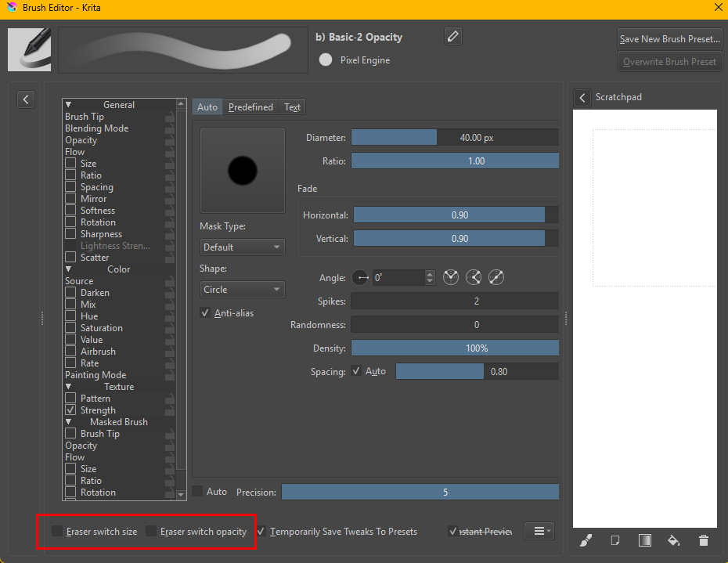Switch to the Predefined brush tip tab
The height and width of the screenshot is (563, 728).
tap(250, 107)
